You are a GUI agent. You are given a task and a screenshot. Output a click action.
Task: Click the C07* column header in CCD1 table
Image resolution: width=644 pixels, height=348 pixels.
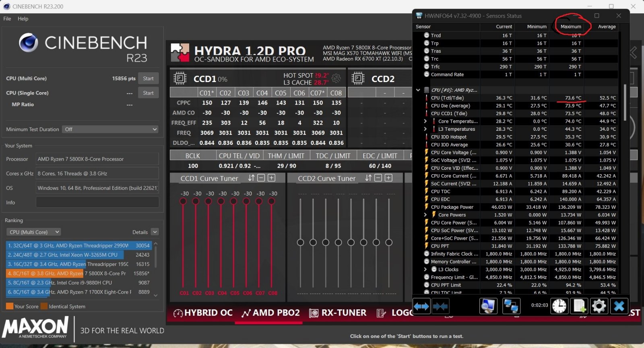[x=318, y=93]
